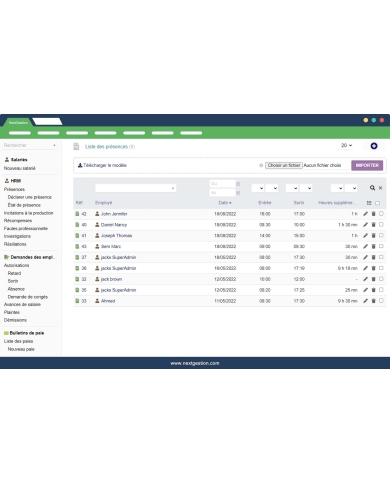Open Présences in HRM sidebar

pyautogui.click(x=14, y=189)
